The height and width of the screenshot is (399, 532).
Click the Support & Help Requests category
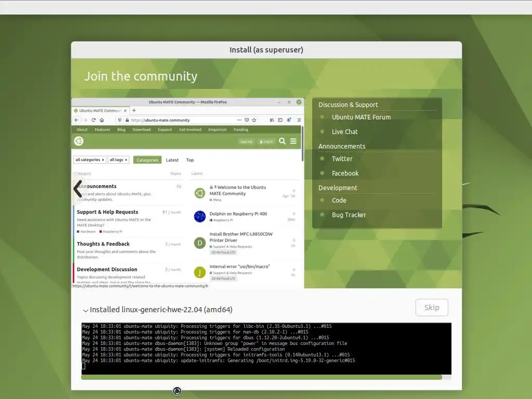point(108,212)
